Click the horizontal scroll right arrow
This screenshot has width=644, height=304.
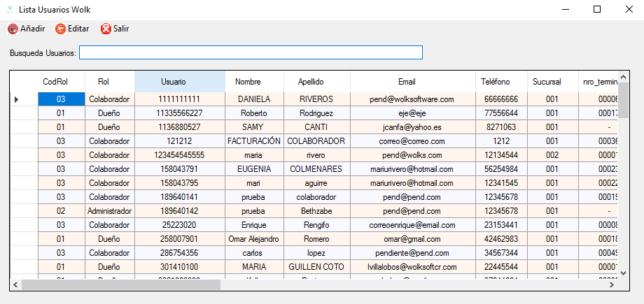point(612,284)
